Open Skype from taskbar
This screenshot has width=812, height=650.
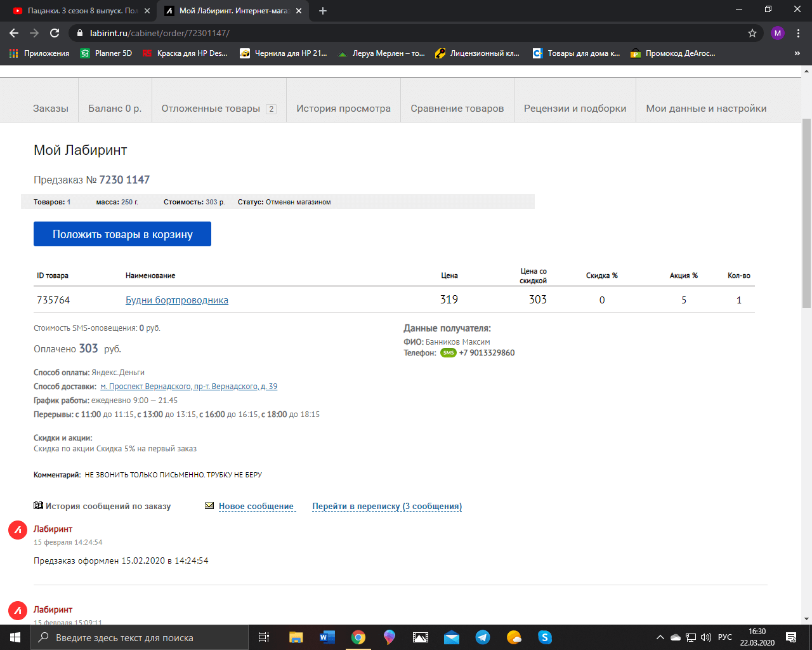[545, 637]
